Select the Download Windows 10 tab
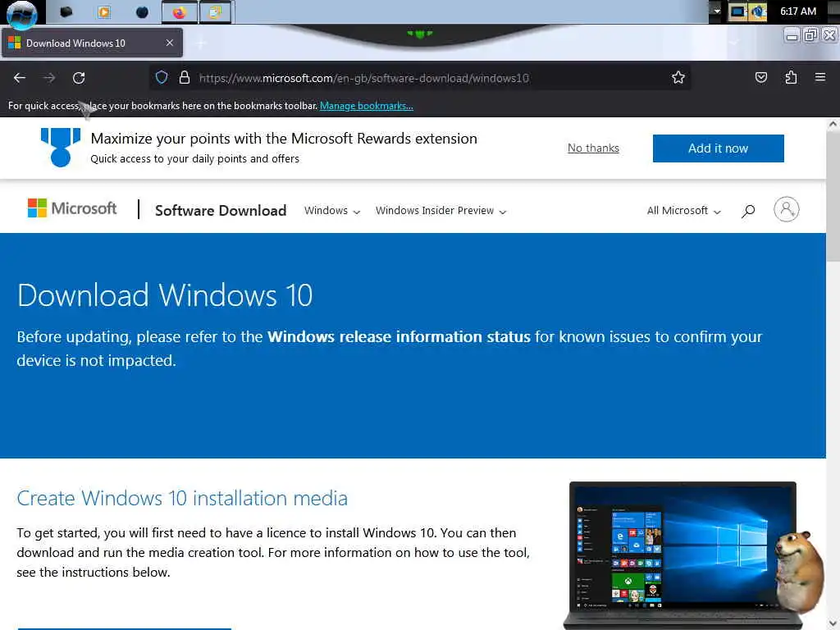 [x=92, y=43]
